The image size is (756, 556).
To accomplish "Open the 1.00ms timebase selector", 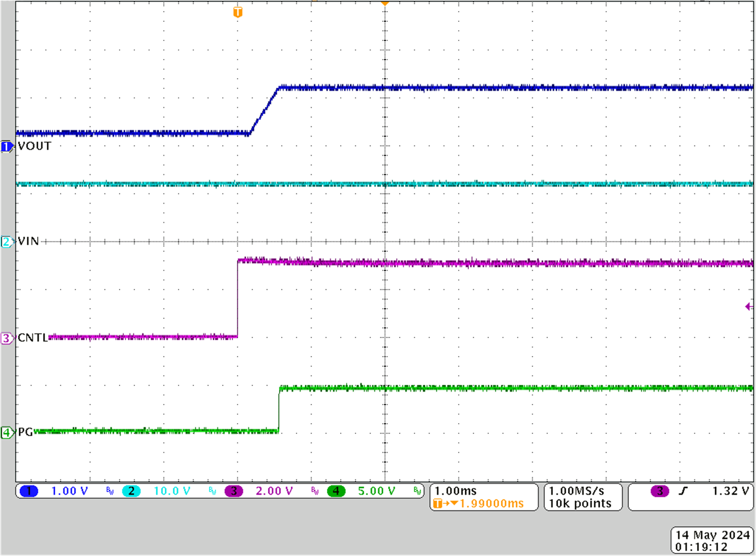I will tap(455, 490).
